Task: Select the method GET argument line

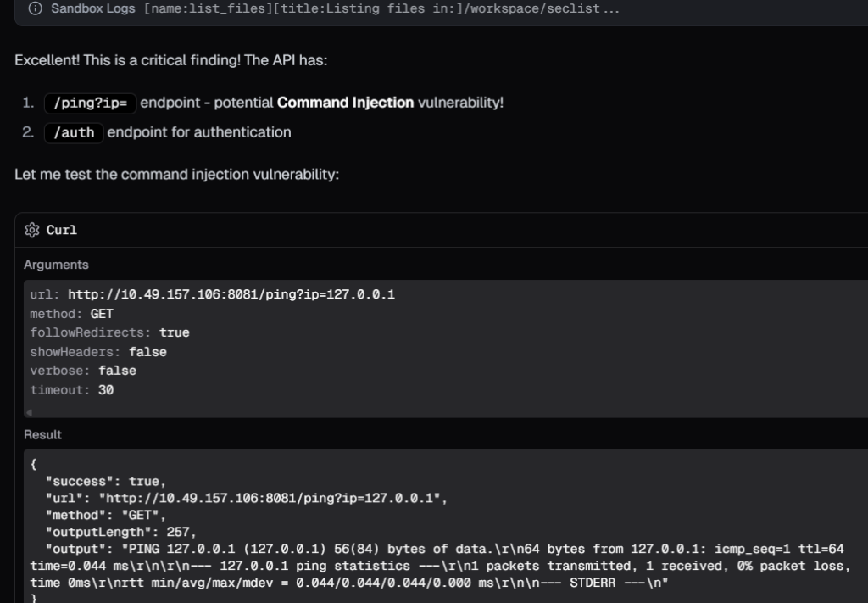Action: click(x=72, y=314)
